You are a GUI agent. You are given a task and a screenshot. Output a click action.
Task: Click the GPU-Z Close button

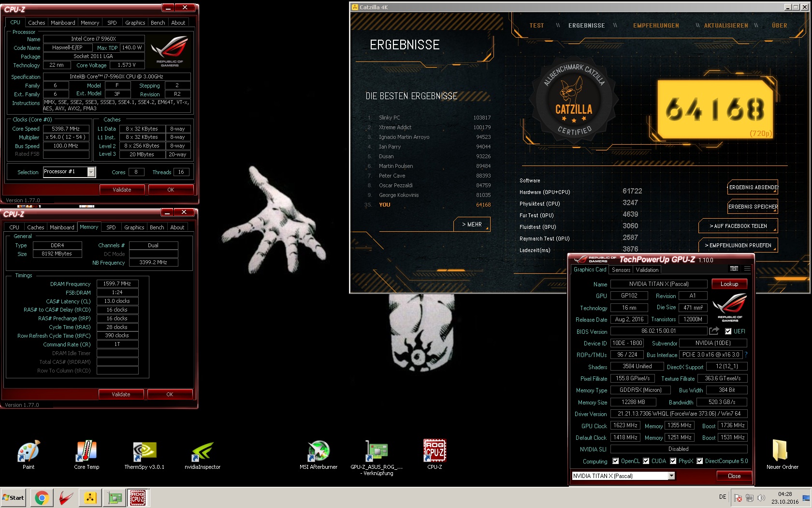[x=734, y=476]
